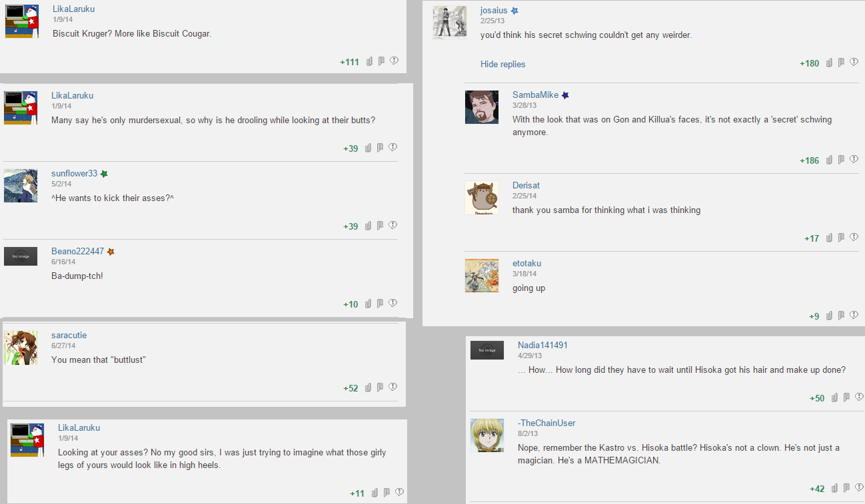Click saracutie's avatar thumbnail

(x=21, y=348)
